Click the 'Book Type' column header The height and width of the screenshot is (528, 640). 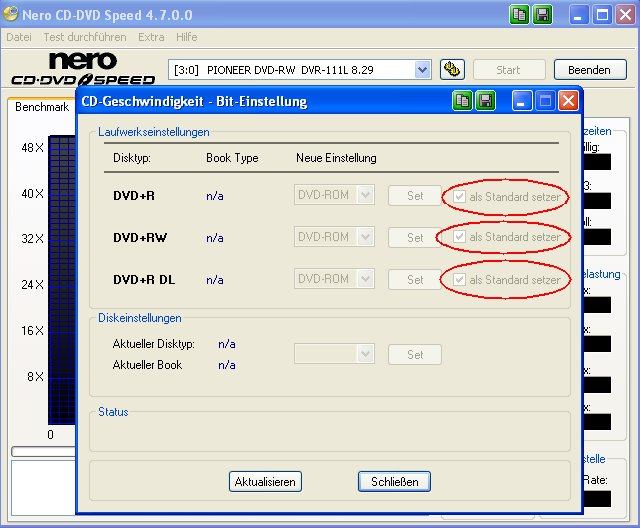pos(232,158)
